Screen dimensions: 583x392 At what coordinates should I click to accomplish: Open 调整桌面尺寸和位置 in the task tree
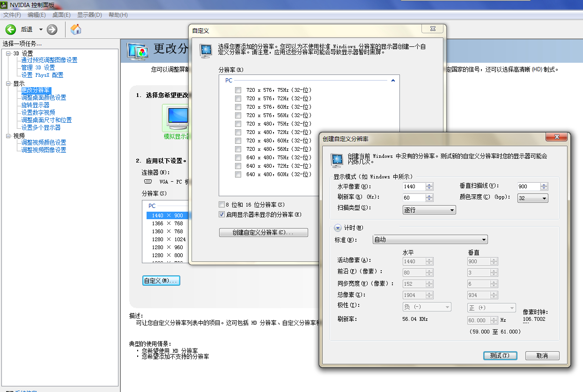(46, 120)
